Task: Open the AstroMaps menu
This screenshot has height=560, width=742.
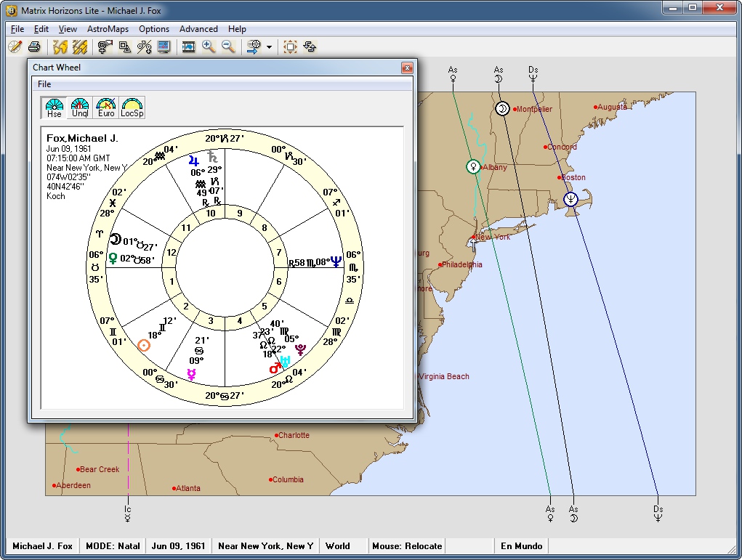Action: click(108, 29)
